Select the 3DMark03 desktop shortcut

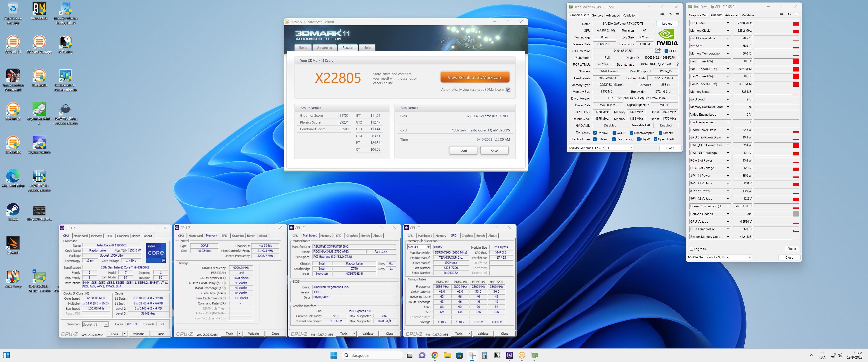39,78
